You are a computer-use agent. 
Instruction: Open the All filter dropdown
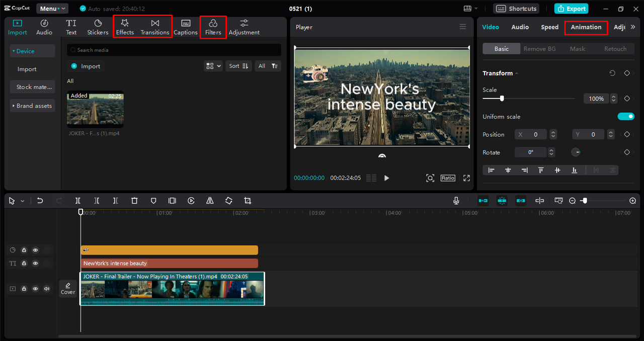coord(268,66)
